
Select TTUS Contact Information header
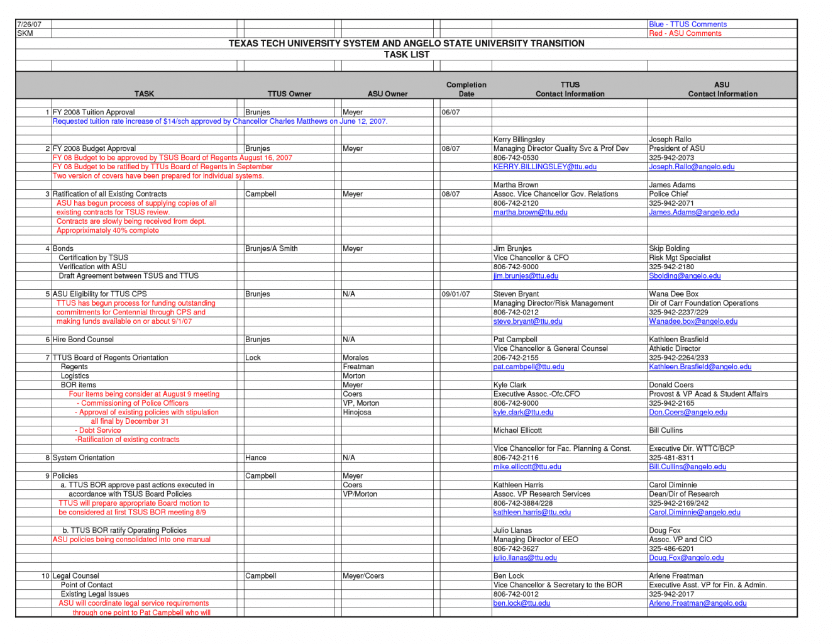[x=570, y=89]
